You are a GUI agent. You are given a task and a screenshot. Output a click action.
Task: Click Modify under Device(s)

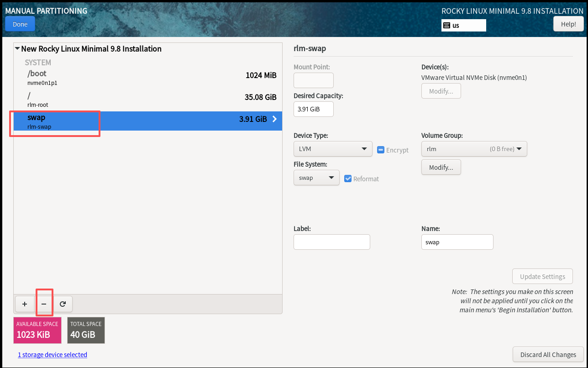click(441, 91)
